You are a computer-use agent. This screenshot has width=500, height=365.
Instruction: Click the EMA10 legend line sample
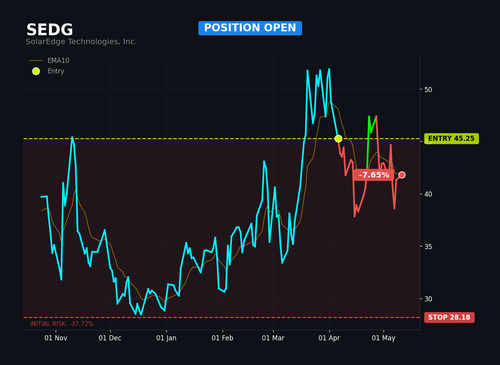[36, 61]
